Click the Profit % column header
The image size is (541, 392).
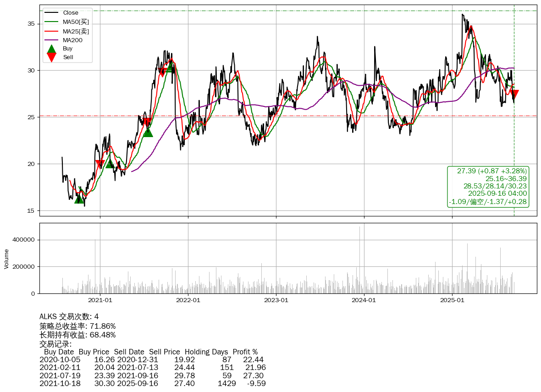tap(245, 352)
